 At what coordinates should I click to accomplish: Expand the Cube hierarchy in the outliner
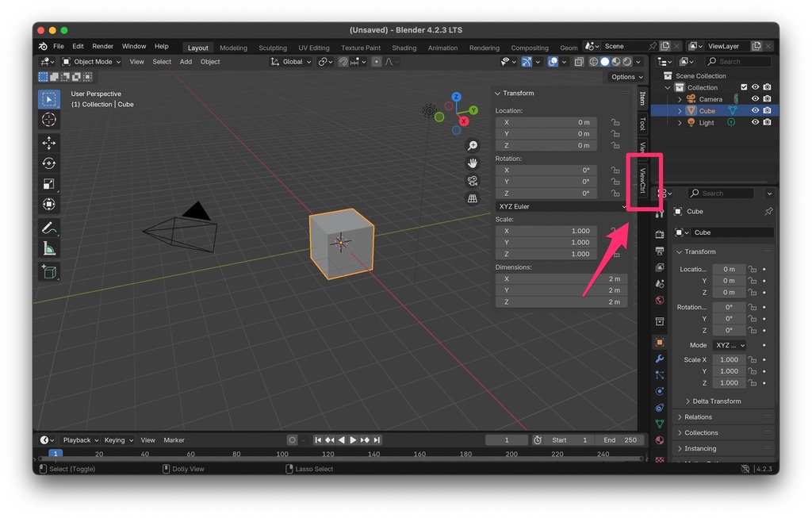[x=680, y=110]
